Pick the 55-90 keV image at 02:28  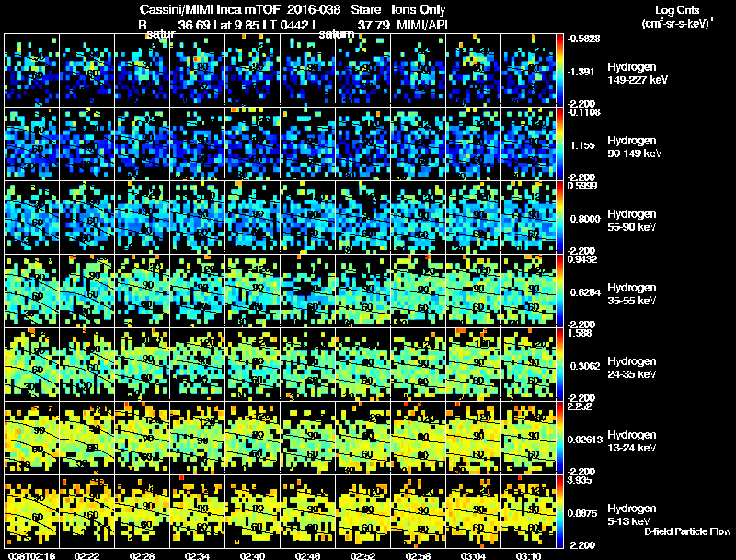(x=143, y=217)
